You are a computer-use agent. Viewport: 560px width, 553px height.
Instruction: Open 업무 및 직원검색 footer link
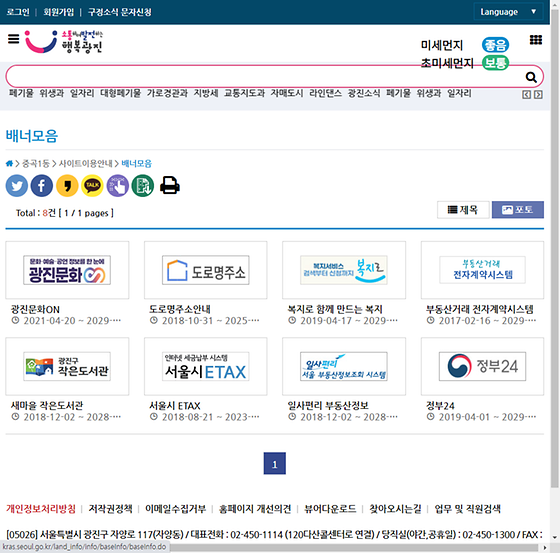(x=467, y=509)
